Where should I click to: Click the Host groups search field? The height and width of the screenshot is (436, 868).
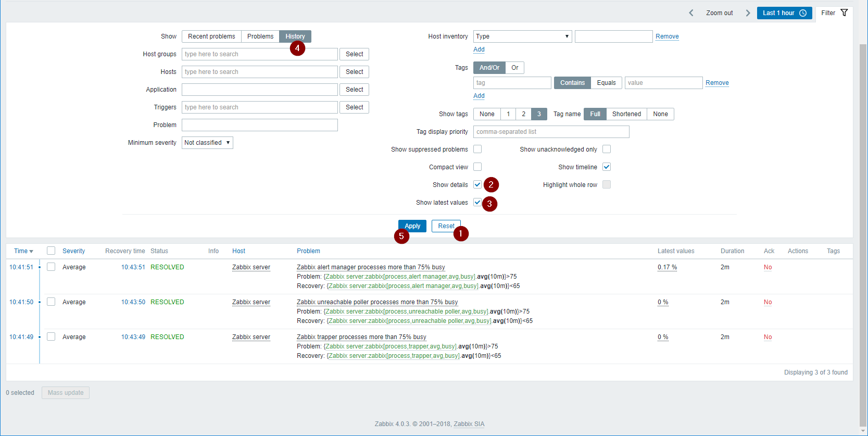[259, 54]
